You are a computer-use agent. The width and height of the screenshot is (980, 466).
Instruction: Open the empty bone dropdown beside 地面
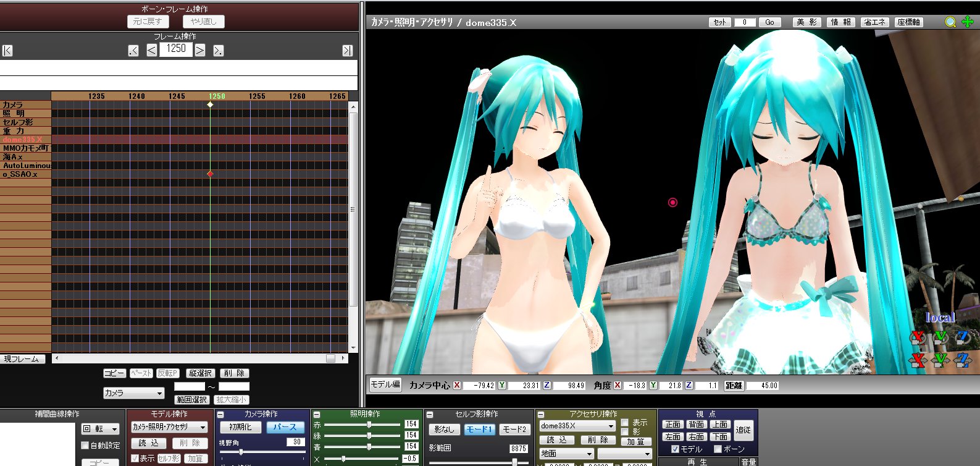(x=625, y=454)
